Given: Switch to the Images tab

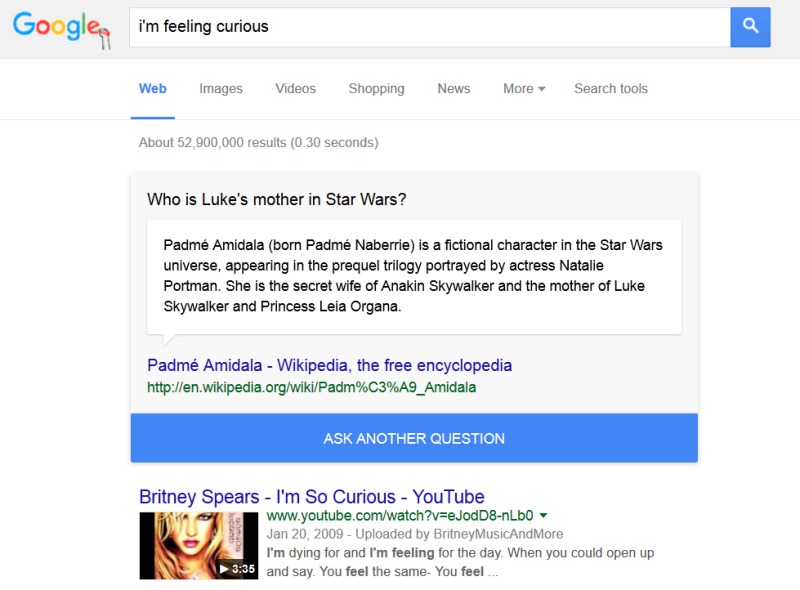Looking at the screenshot, I should click(x=221, y=89).
